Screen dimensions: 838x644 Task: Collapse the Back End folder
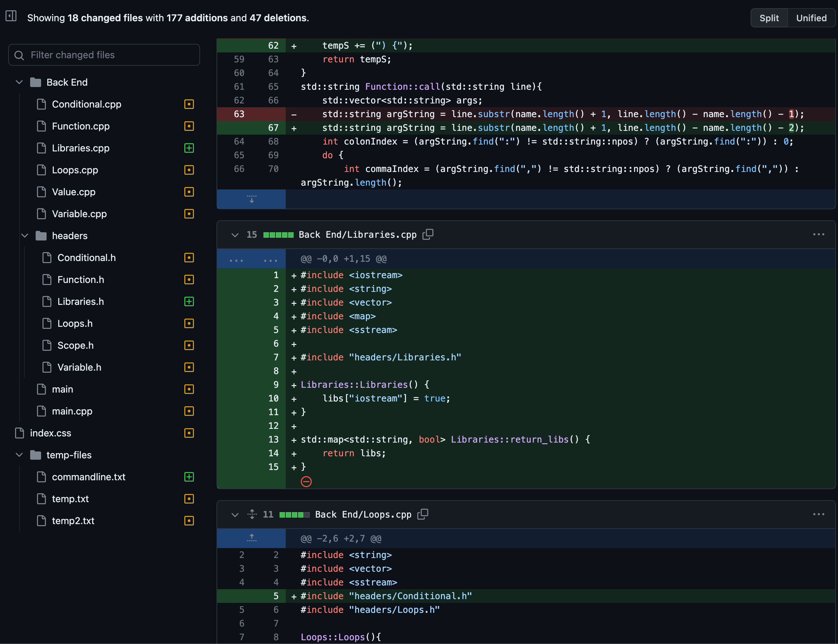tap(19, 82)
